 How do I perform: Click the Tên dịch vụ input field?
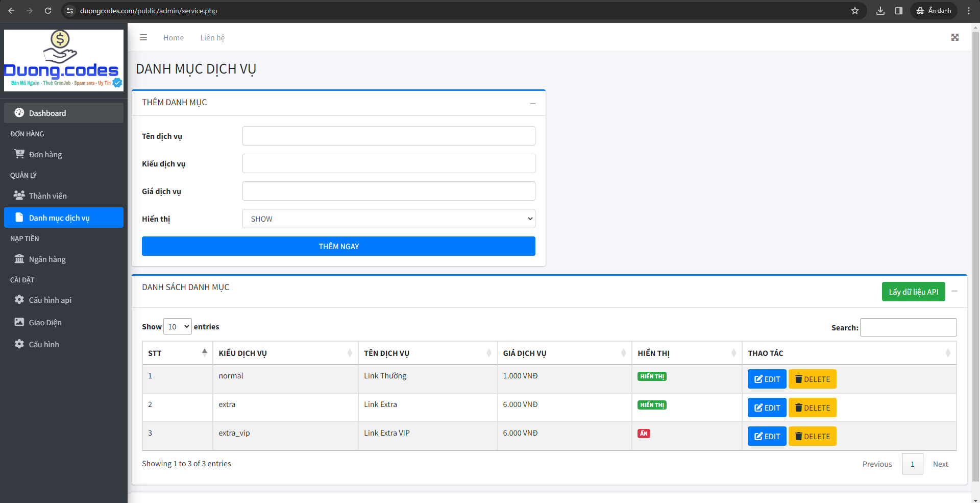pos(388,136)
